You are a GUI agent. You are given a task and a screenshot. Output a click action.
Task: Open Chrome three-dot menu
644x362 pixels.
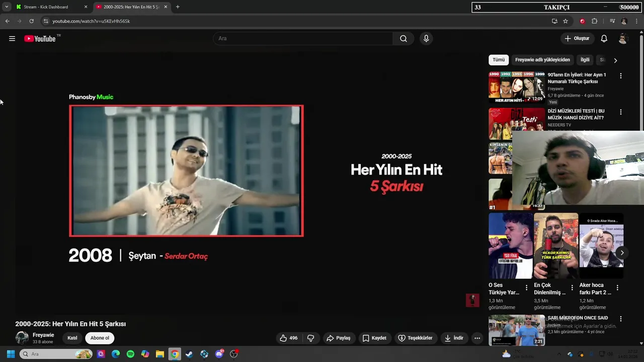click(637, 21)
